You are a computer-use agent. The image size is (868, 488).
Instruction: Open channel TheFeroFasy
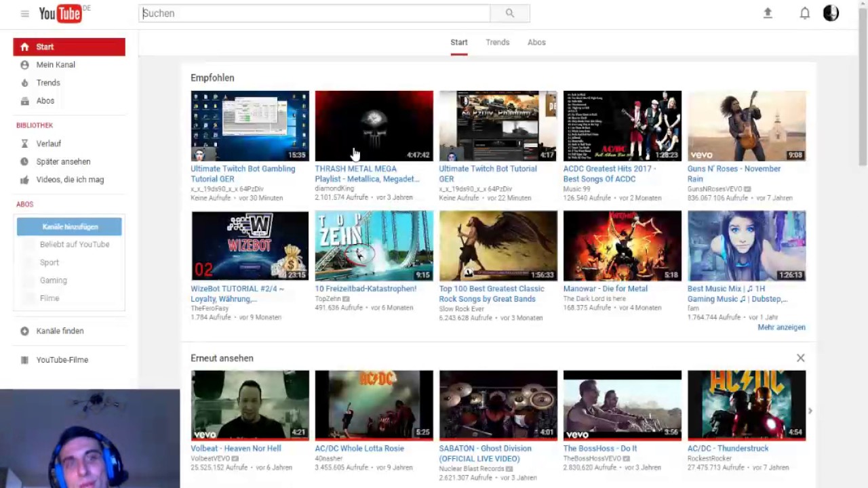[210, 308]
